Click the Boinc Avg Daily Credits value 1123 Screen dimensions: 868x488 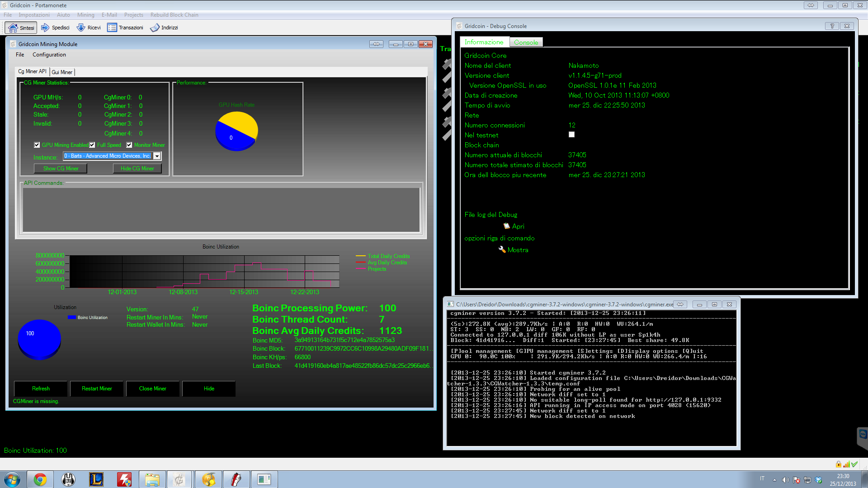click(x=391, y=331)
